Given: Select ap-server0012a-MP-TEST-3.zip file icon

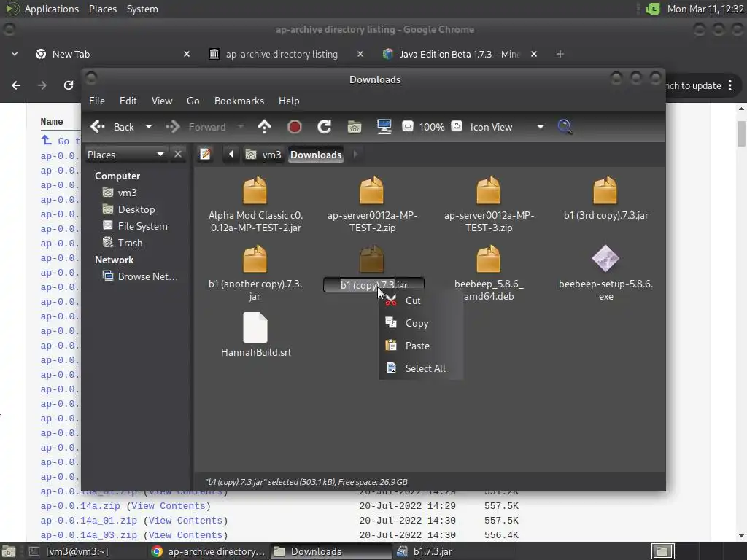Looking at the screenshot, I should click(x=488, y=190).
